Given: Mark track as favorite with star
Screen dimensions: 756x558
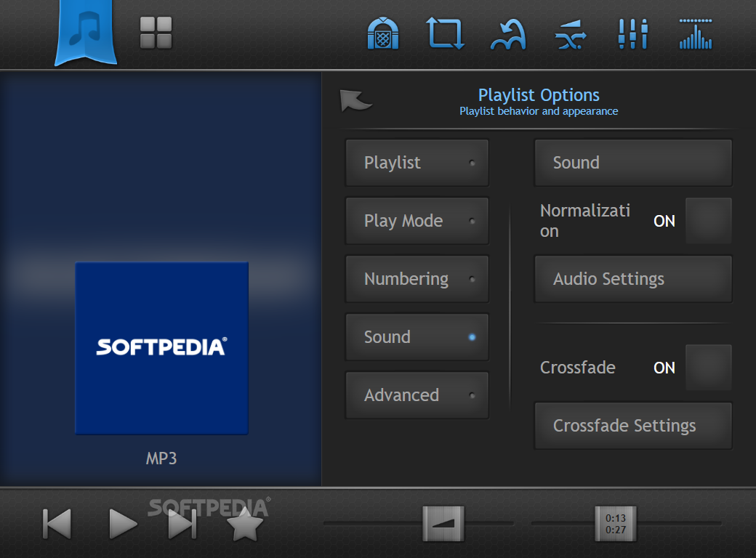Looking at the screenshot, I should tap(244, 524).
